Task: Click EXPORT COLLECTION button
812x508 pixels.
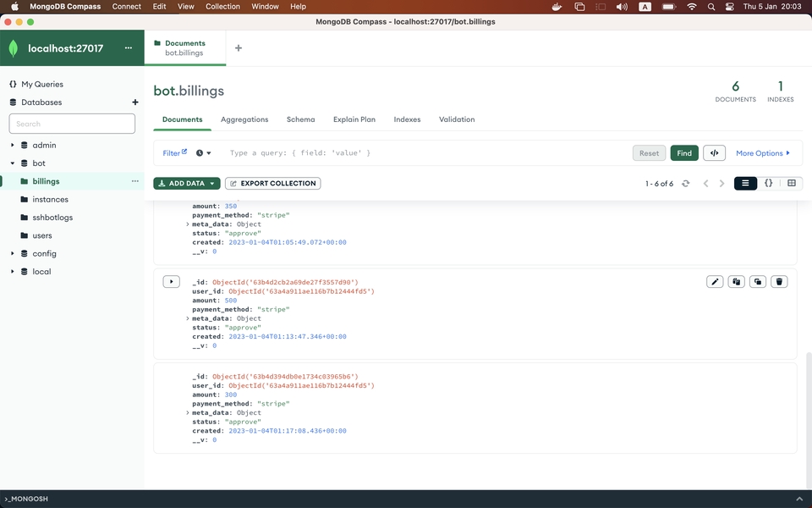Action: (x=273, y=183)
